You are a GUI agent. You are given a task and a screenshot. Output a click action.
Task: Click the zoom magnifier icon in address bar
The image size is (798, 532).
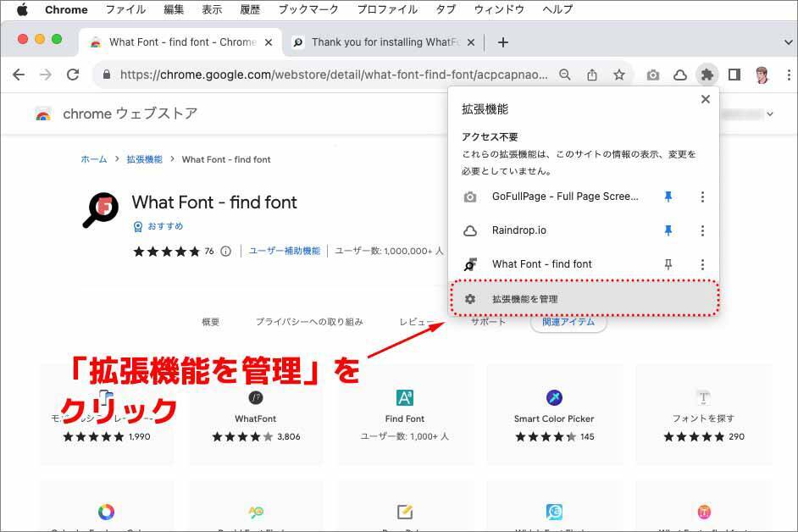[565, 75]
